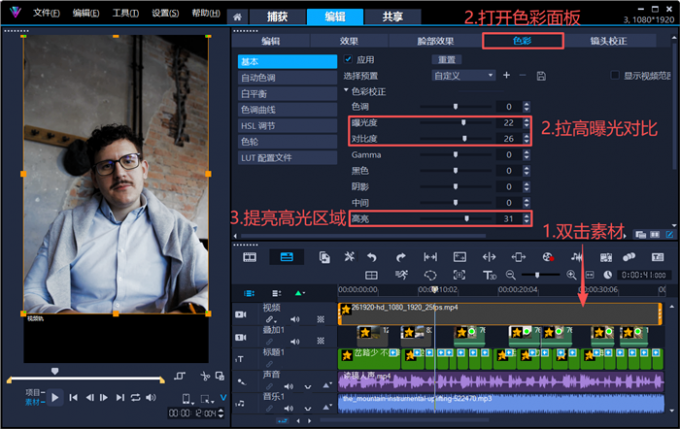Screen dimensions: 680x429
Task: Open the 设置 menu
Action: tap(165, 13)
